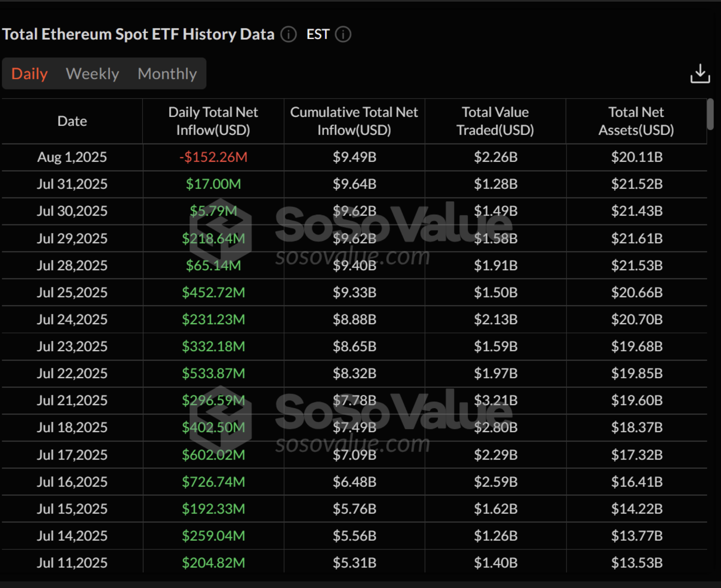Screen dimensions: 721x588
Task: Switch to the Monthly tab
Action: (167, 74)
